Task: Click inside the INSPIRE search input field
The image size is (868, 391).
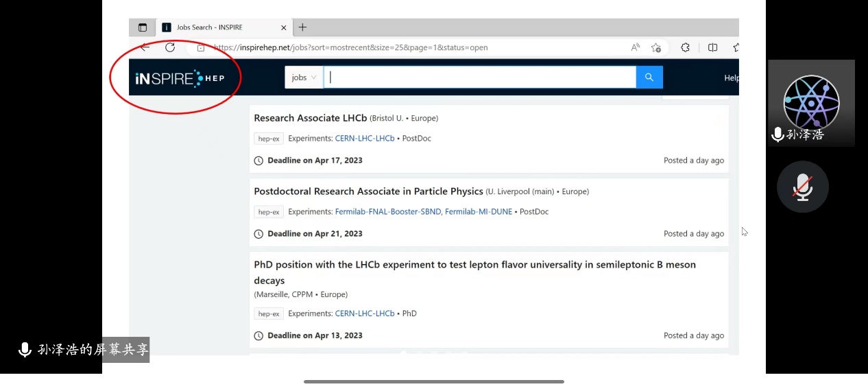Action: [x=480, y=78]
